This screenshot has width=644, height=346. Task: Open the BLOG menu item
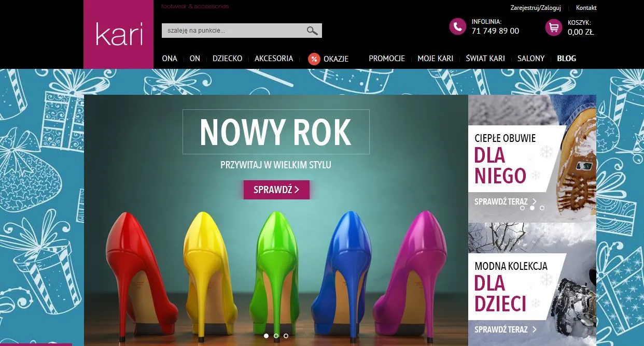point(566,59)
